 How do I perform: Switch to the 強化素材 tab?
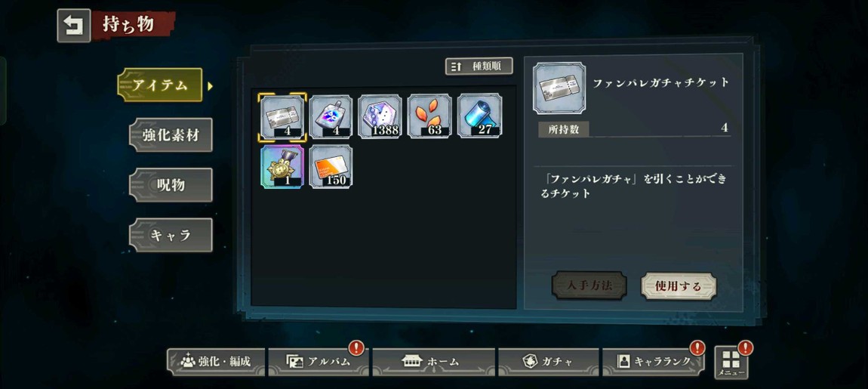(171, 134)
